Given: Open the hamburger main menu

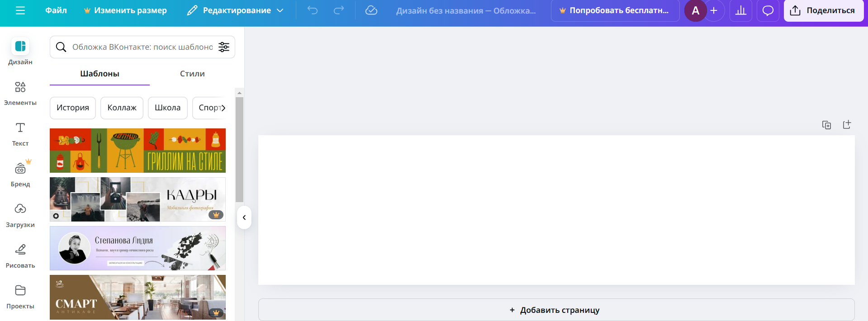Looking at the screenshot, I should pos(20,10).
